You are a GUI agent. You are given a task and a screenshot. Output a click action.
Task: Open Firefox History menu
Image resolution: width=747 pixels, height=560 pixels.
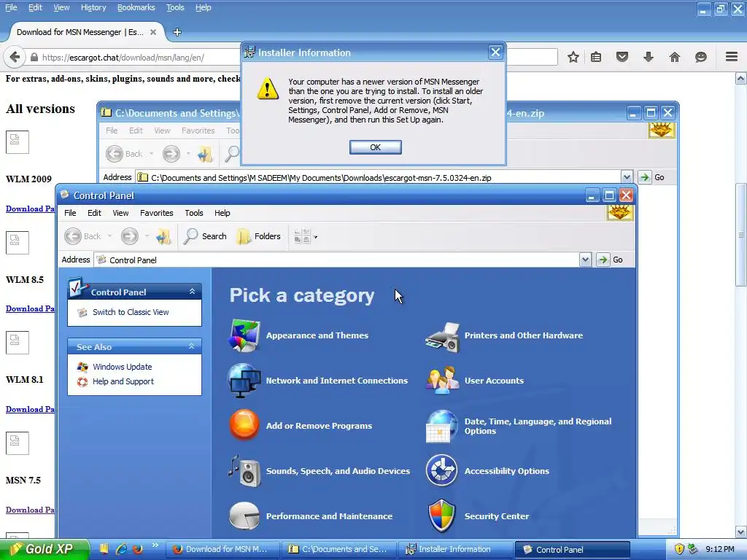tap(93, 7)
